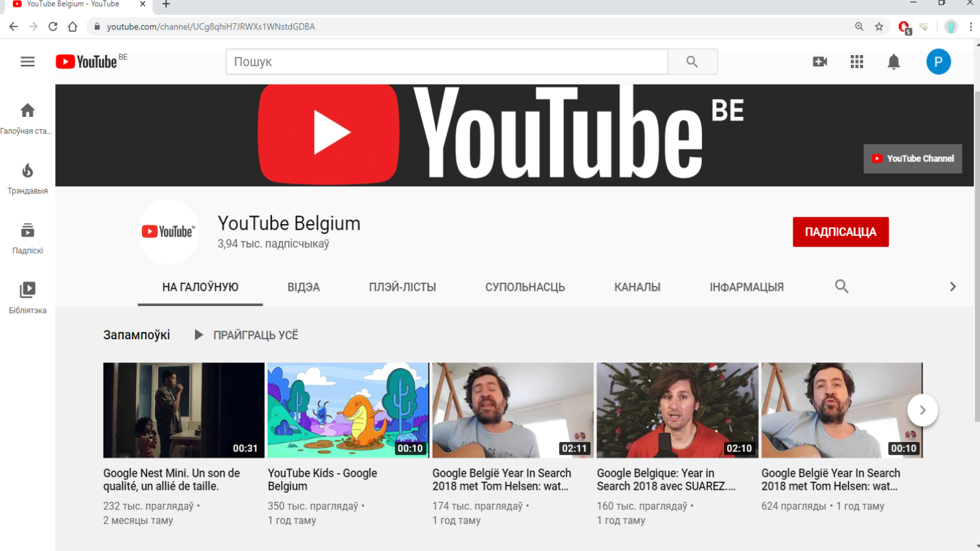Open the create video camera icon
This screenshot has height=551, width=980.
820,62
